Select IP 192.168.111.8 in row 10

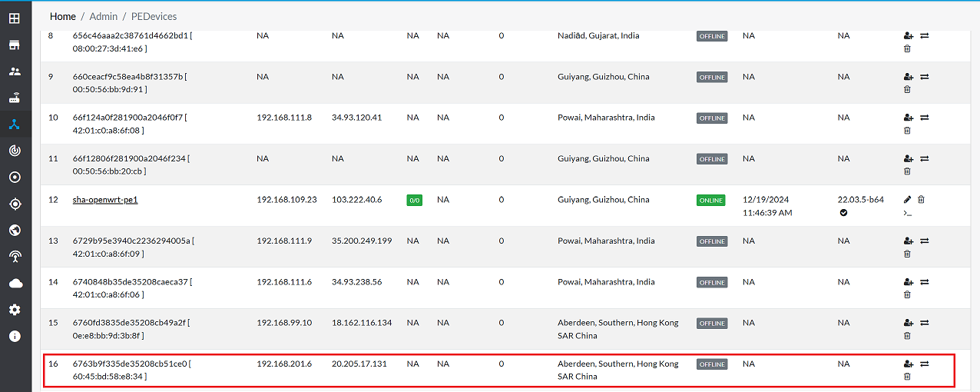(284, 118)
